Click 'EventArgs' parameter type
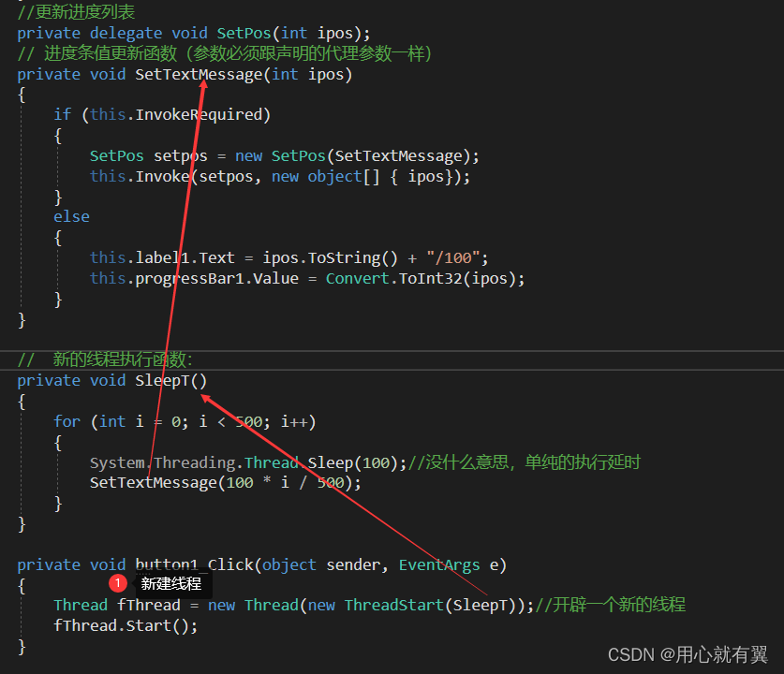 (439, 565)
